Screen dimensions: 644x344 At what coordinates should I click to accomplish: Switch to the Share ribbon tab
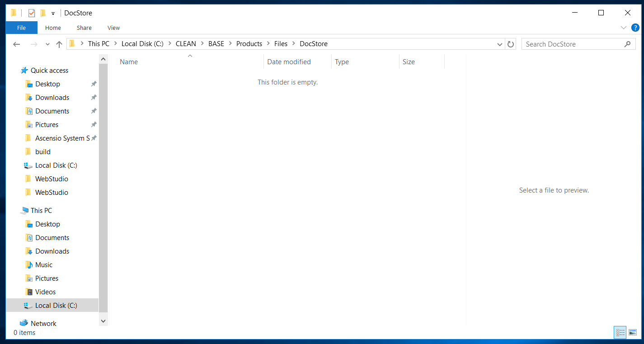point(84,28)
